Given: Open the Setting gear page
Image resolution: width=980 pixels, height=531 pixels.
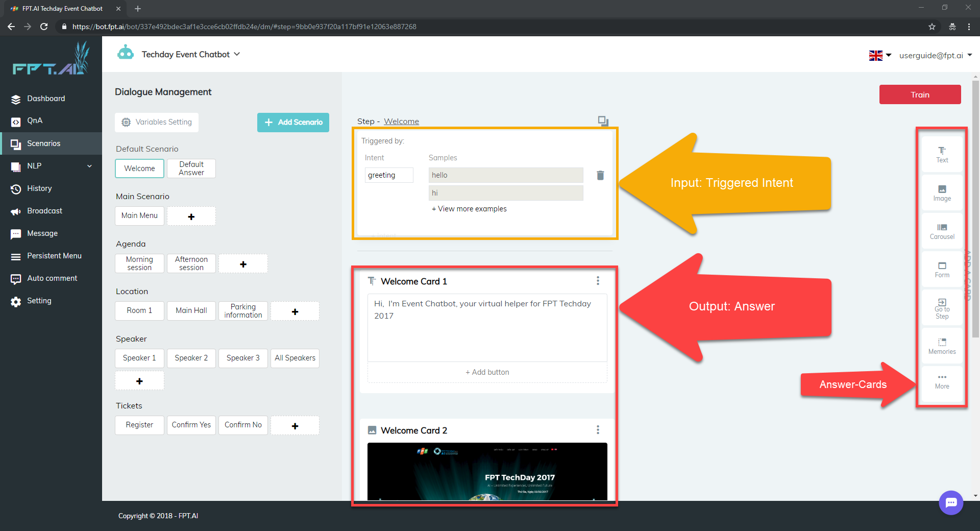Looking at the screenshot, I should 39,301.
